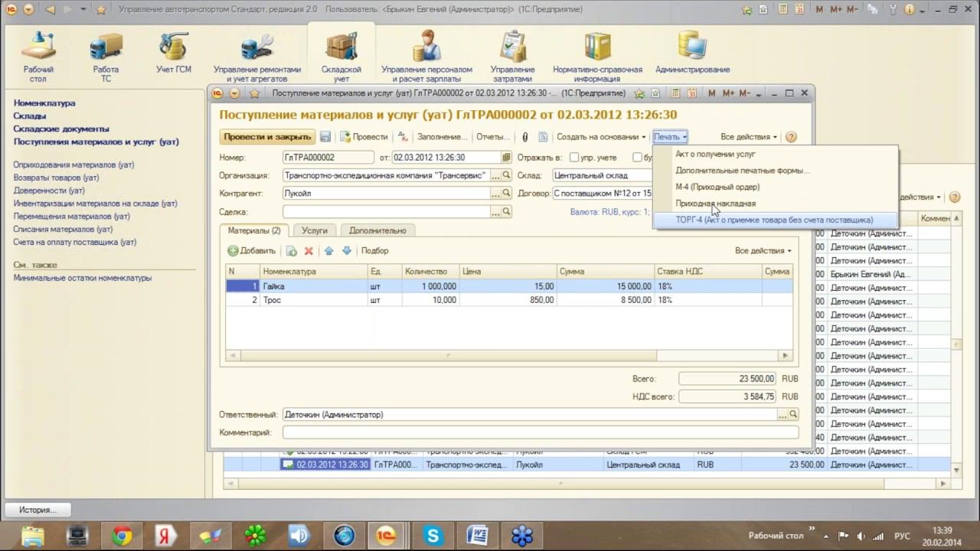Select the Трос row in materials table
Image resolution: width=980 pixels, height=551 pixels.
[509, 300]
